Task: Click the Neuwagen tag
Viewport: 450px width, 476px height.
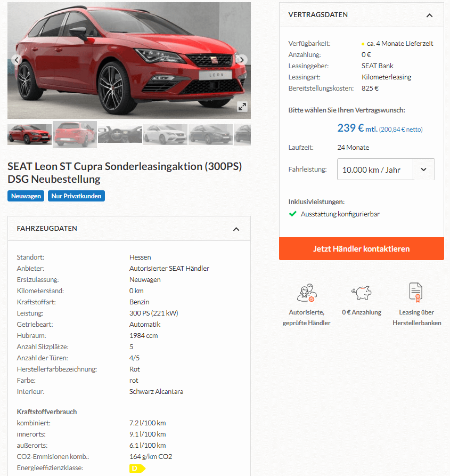Action: pos(26,196)
